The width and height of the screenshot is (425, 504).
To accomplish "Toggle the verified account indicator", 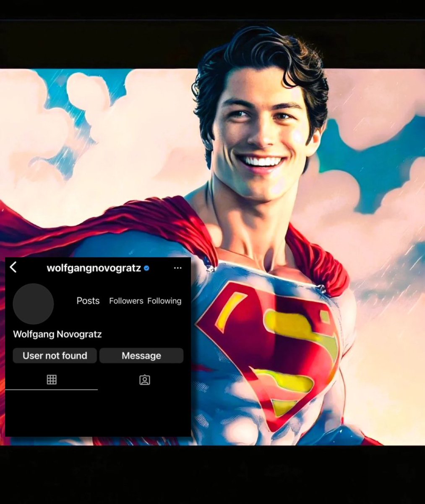I will [x=146, y=268].
